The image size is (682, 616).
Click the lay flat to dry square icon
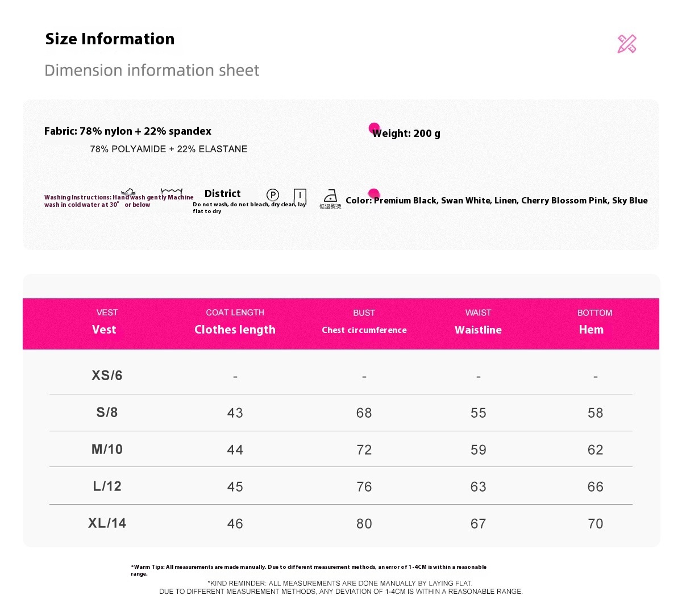[x=300, y=196]
